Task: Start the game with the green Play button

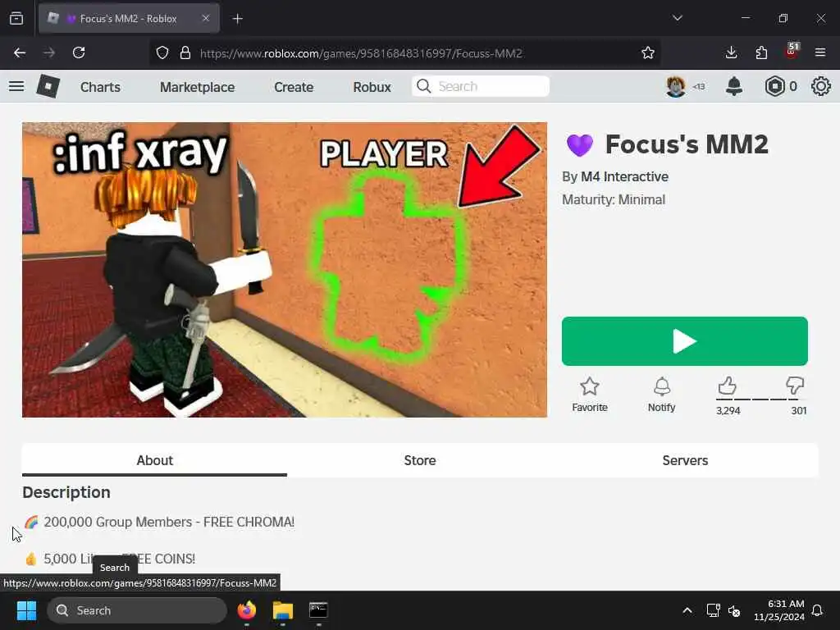Action: pyautogui.click(x=685, y=341)
